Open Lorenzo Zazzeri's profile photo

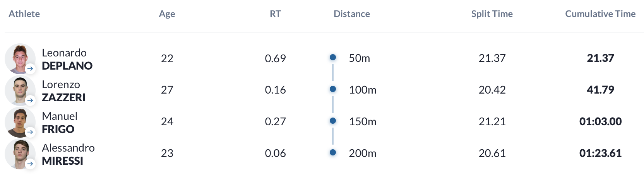[x=20, y=90]
